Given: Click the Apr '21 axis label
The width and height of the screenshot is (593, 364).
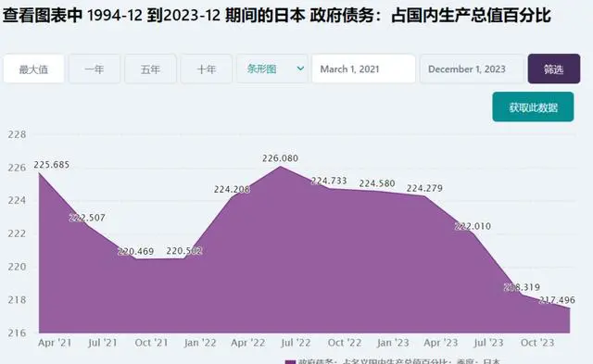Looking at the screenshot, I should point(55,343).
